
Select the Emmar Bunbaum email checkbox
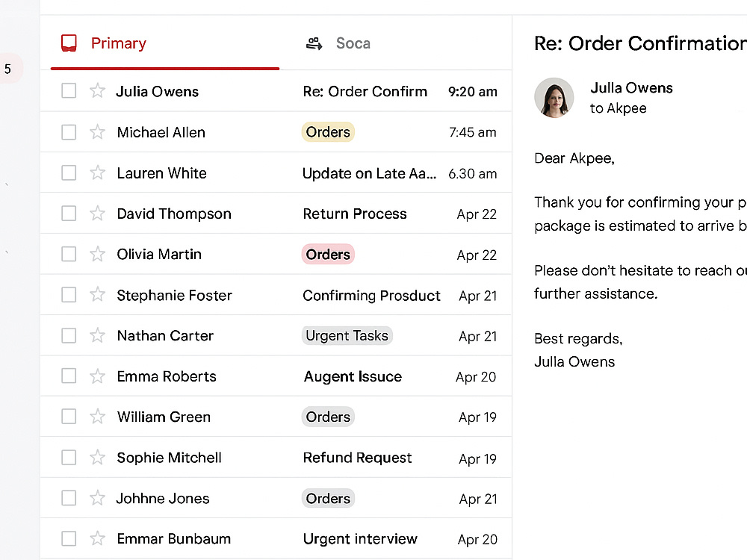pos(69,538)
